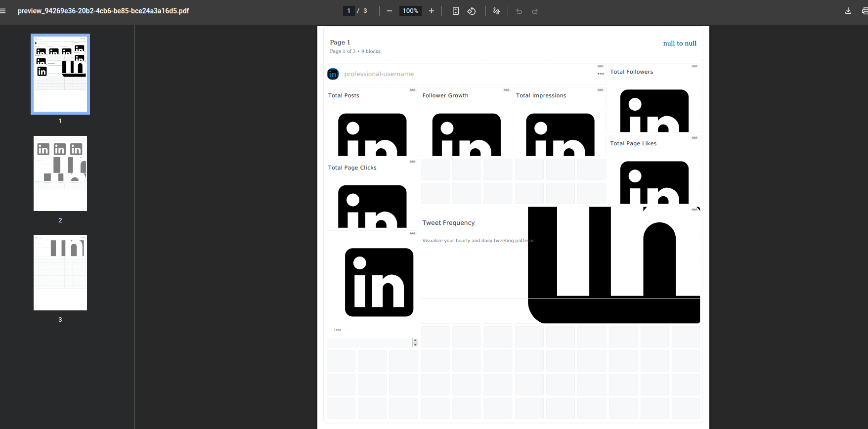Click the fit to page icon
The width and height of the screenshot is (868, 429).
pos(456,11)
